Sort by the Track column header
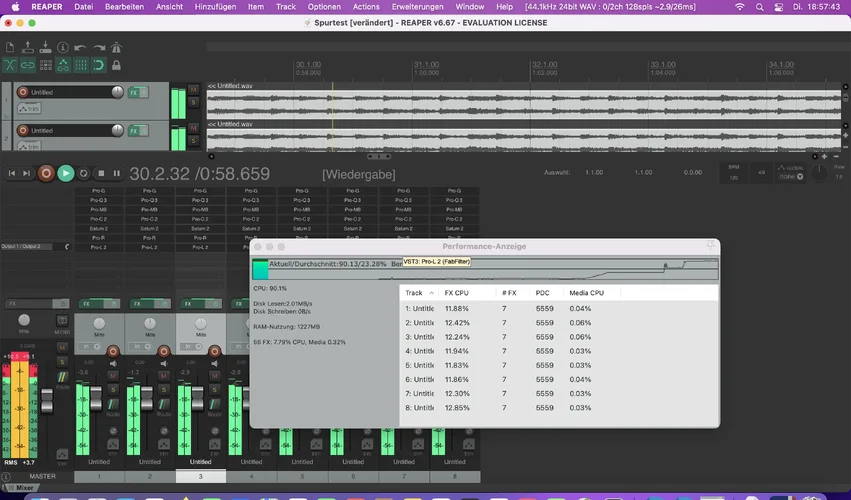851x500 pixels. 414,293
